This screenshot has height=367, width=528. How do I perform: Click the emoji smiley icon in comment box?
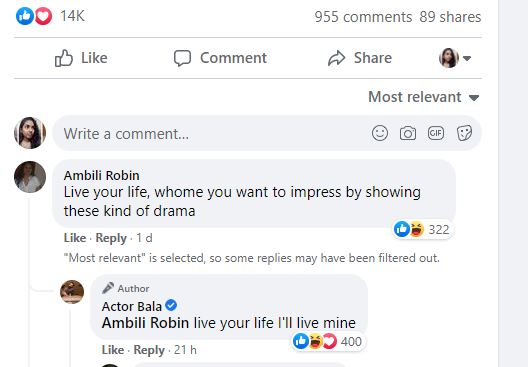pyautogui.click(x=380, y=133)
